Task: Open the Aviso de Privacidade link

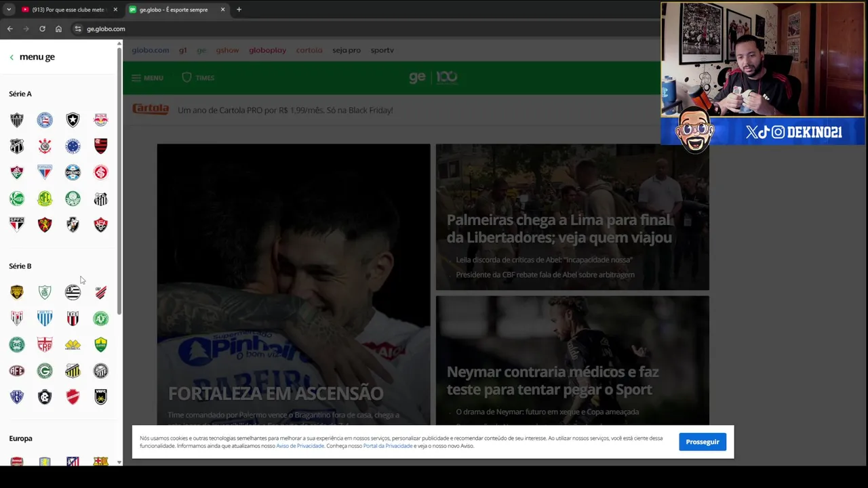Action: pos(300,446)
